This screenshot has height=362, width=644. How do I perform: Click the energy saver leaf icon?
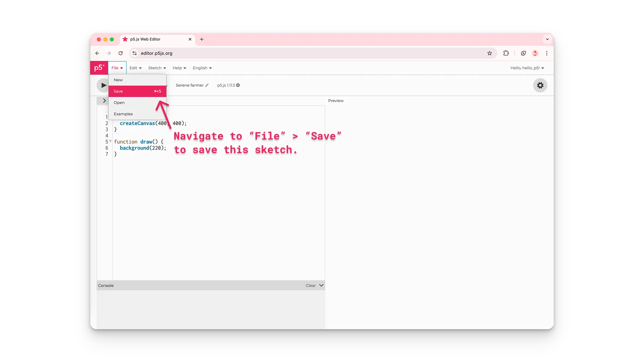pos(523,53)
